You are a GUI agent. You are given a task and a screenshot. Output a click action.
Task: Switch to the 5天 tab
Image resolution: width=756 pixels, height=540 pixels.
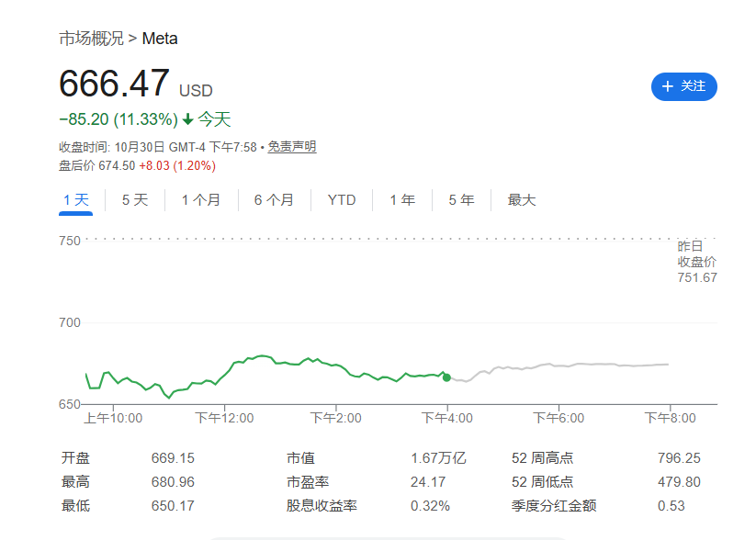click(134, 199)
